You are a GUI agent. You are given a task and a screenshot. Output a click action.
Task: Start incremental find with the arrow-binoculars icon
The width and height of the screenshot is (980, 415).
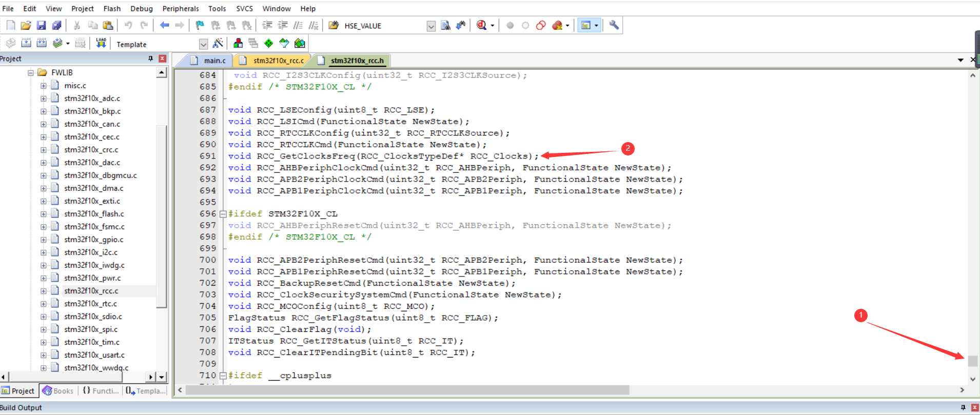[461, 25]
